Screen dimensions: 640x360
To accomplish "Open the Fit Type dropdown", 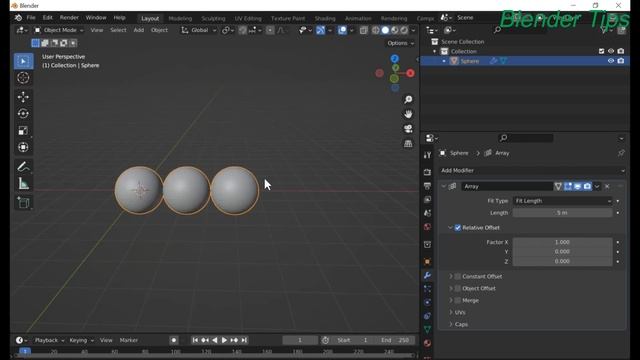I will (562, 201).
